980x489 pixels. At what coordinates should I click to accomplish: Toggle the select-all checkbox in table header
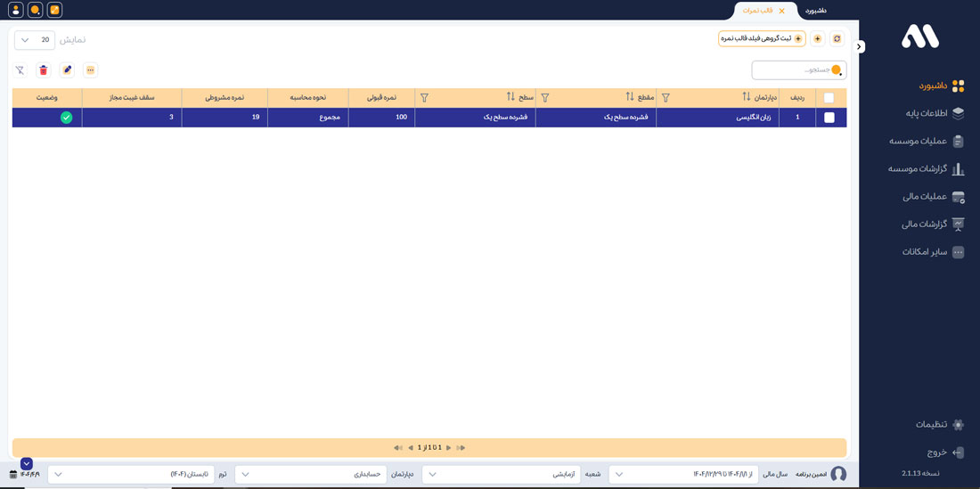[829, 98]
